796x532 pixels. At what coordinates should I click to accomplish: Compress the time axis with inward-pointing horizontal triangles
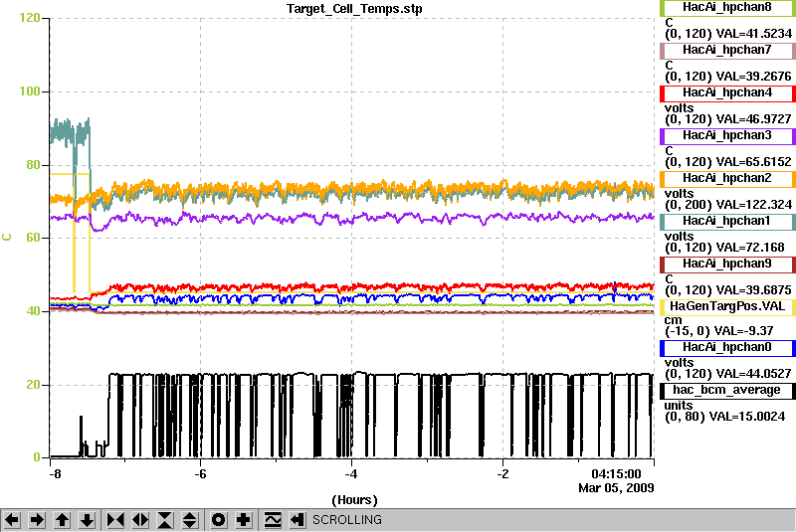click(x=115, y=520)
